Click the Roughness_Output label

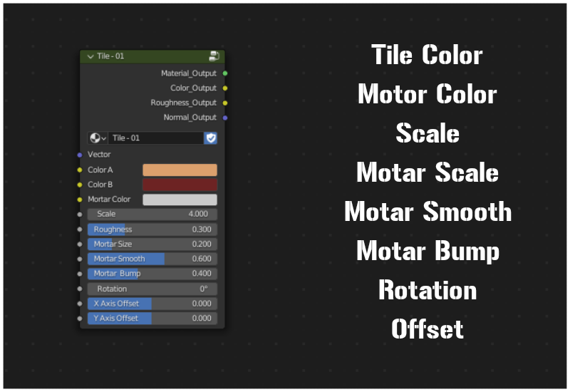click(x=184, y=103)
